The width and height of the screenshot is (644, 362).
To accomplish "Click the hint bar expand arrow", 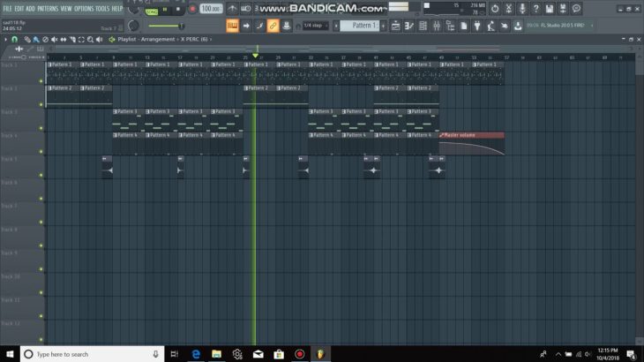I will [592, 26].
